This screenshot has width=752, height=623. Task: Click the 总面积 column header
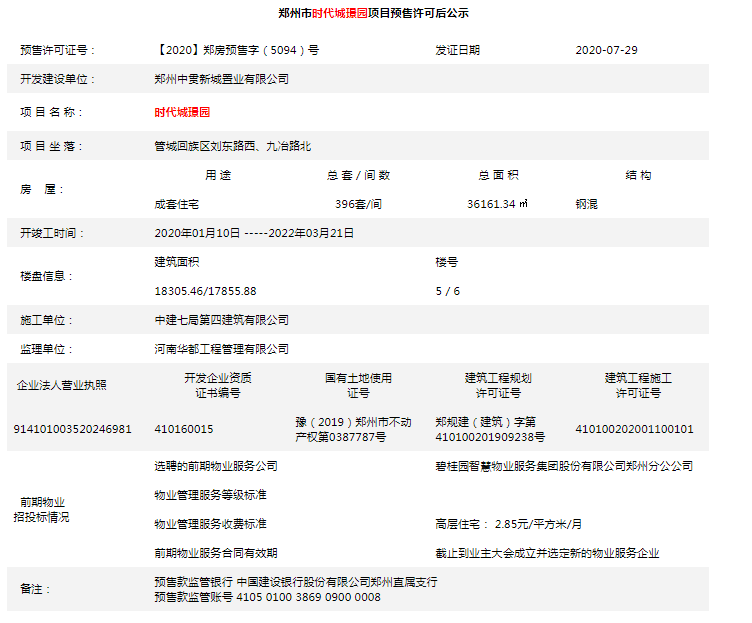tap(498, 175)
